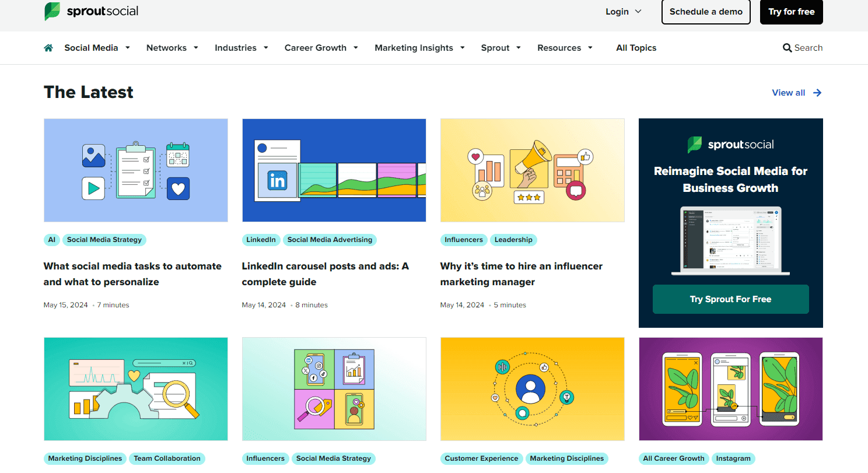868x473 pixels.
Task: Expand the Career Growth menu arrow
Action: pyautogui.click(x=356, y=48)
